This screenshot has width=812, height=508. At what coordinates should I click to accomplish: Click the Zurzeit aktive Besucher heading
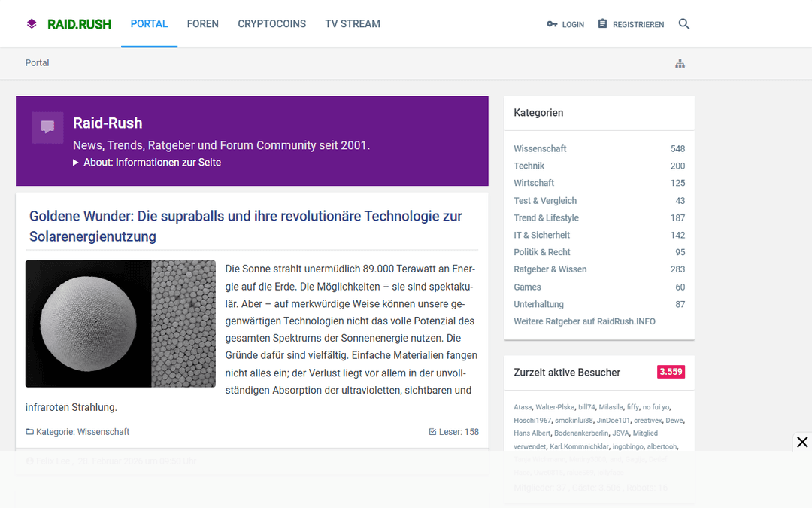pos(567,373)
